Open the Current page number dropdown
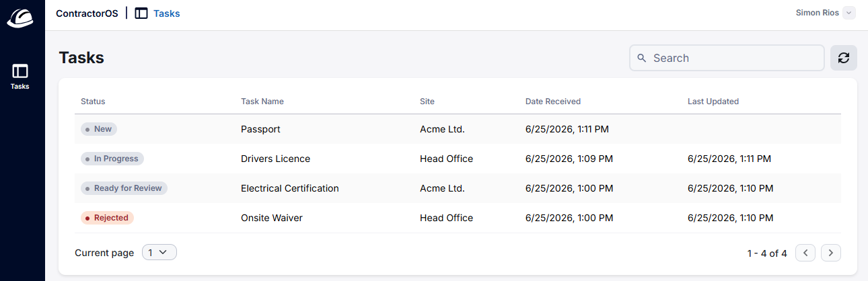Viewport: 868px width, 281px height. point(159,253)
